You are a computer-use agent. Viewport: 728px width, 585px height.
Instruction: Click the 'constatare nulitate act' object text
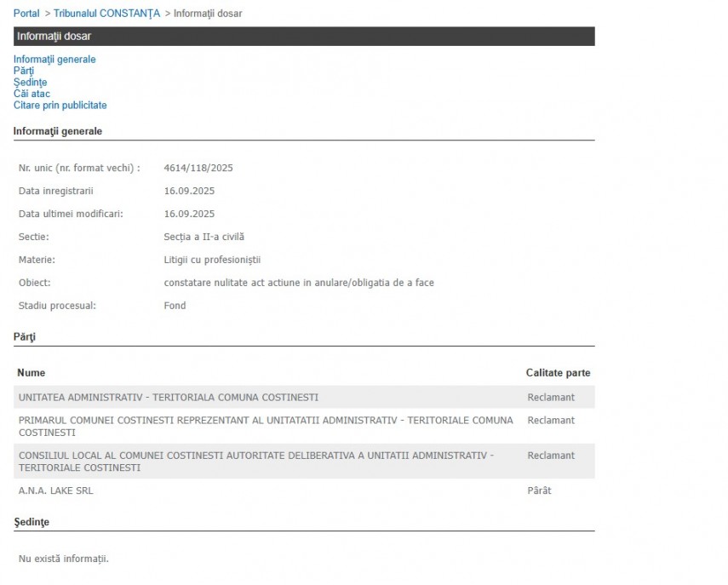click(x=299, y=283)
